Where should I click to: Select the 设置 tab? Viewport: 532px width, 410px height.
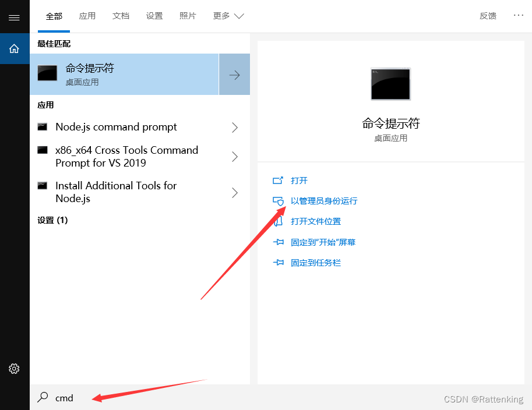click(154, 16)
